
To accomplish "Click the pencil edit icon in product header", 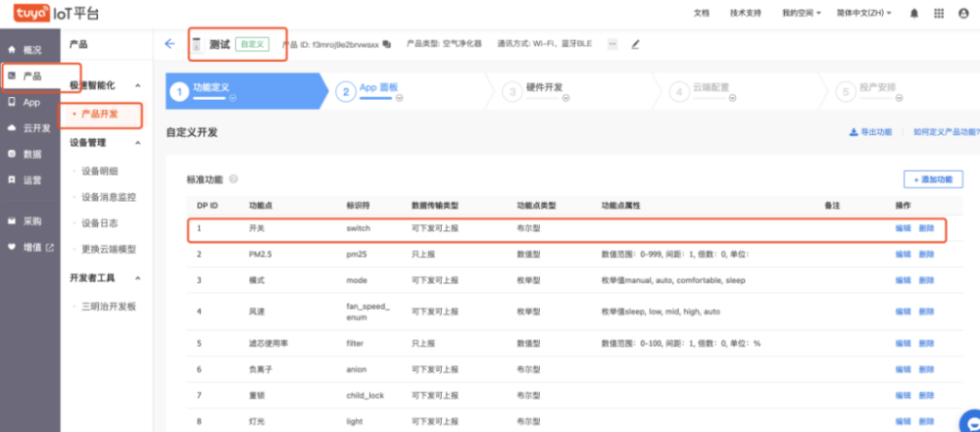I will click(635, 45).
